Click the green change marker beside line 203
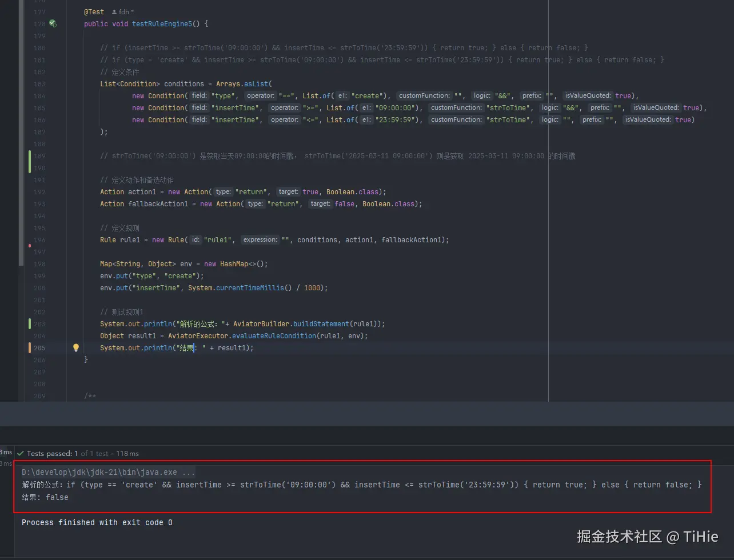This screenshot has width=734, height=560. coord(30,324)
